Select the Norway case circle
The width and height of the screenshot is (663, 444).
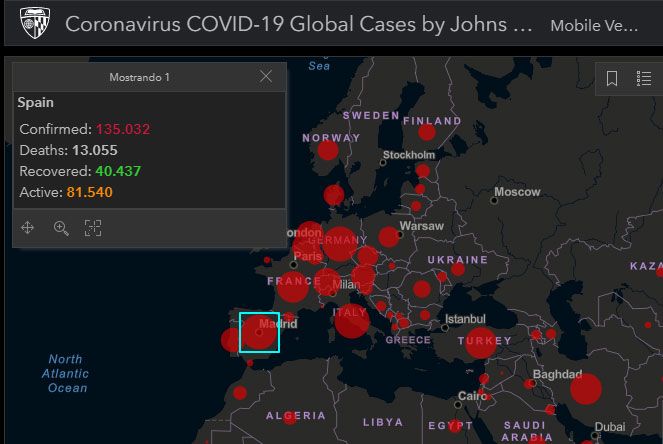point(328,150)
